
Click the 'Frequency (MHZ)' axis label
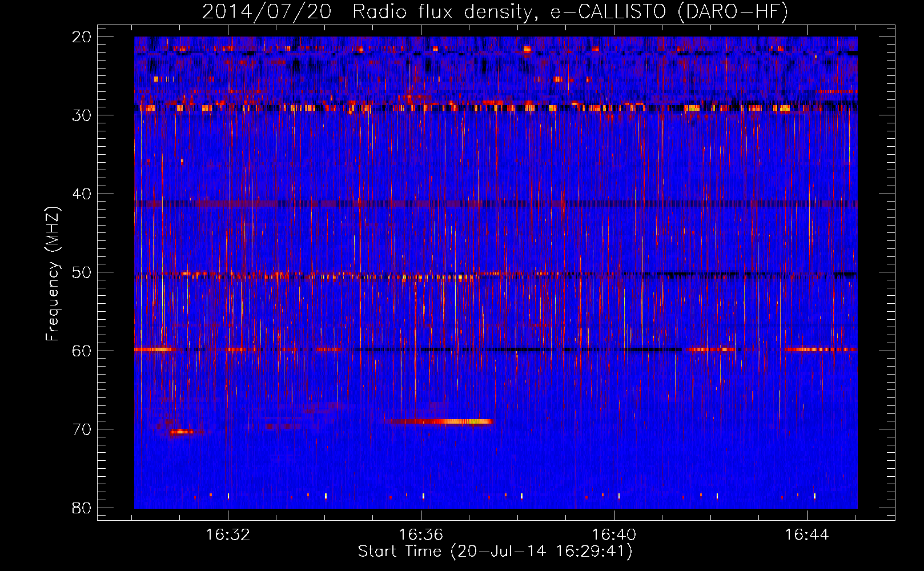click(x=53, y=274)
